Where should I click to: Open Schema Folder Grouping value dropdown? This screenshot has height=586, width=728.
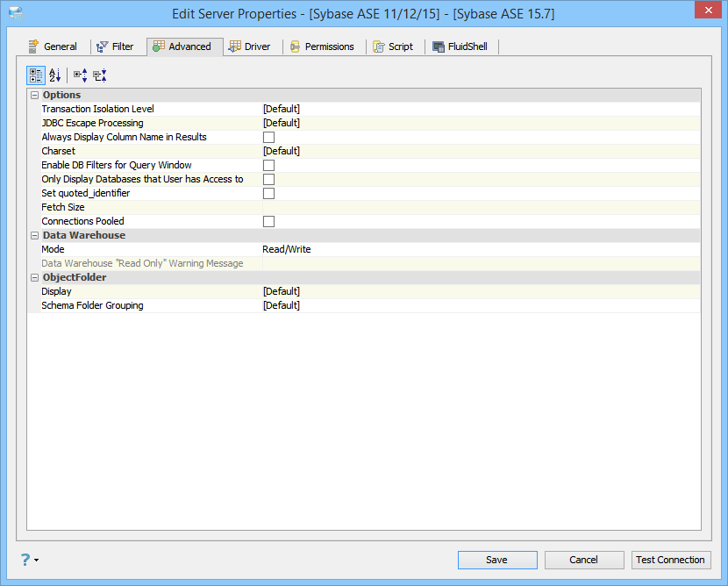click(481, 305)
